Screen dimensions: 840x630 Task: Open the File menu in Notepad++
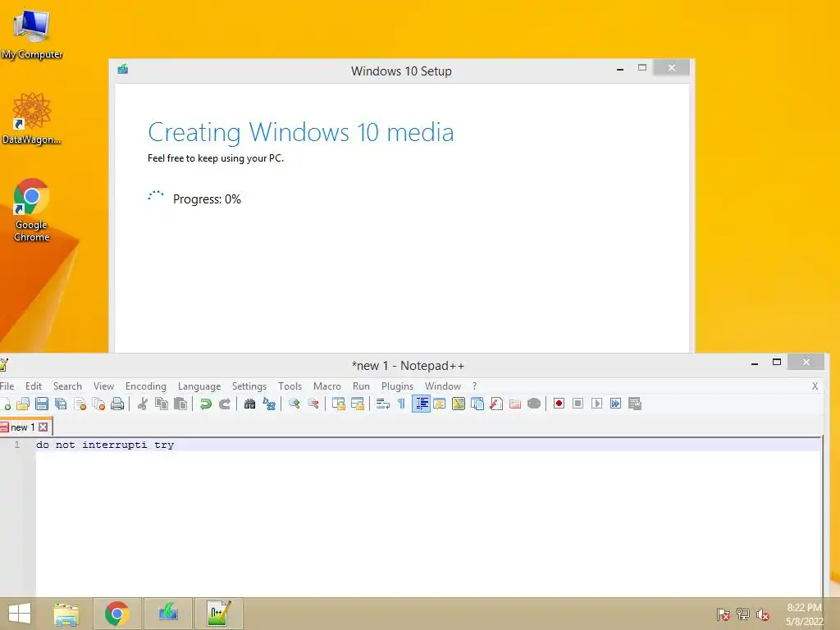pos(7,386)
